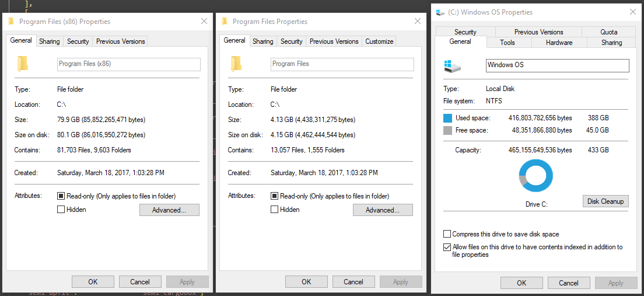Click text 81,703 Files, 9,603 Folders
Image resolution: width=644 pixels, height=296 pixels.
pos(94,150)
